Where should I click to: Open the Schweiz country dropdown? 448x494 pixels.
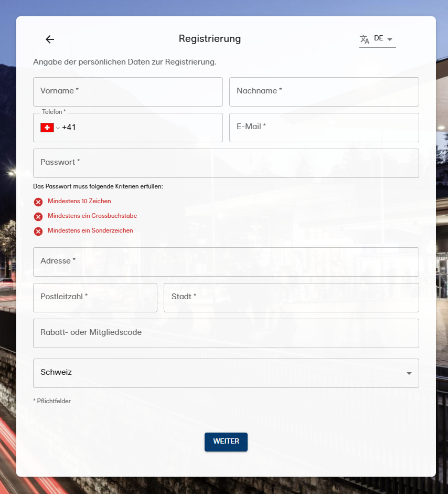[226, 373]
